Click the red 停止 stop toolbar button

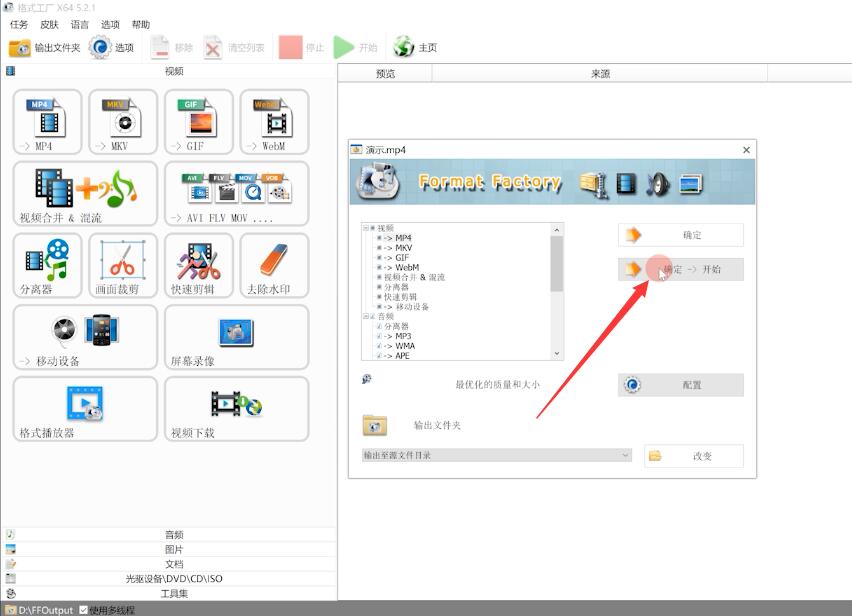click(x=301, y=48)
